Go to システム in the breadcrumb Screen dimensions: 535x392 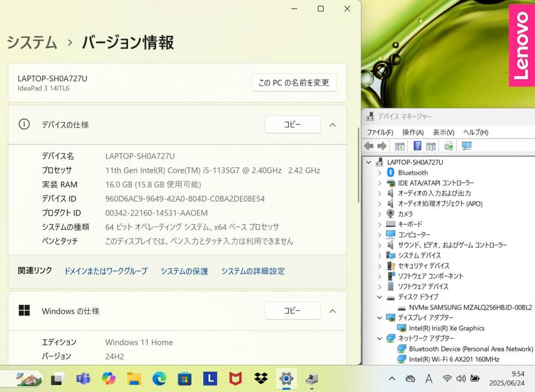click(32, 43)
